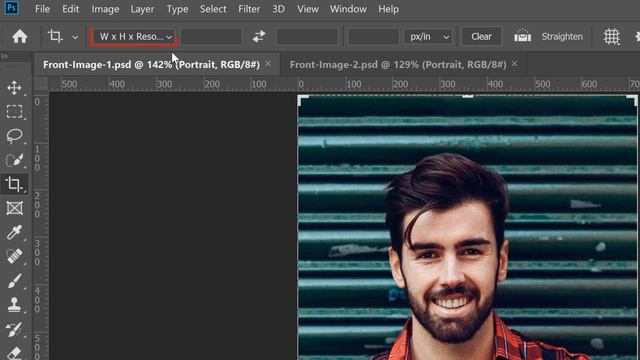Switch to Front-Image-1.psd tab
Viewport: 640px width, 360px height.
pos(151,64)
